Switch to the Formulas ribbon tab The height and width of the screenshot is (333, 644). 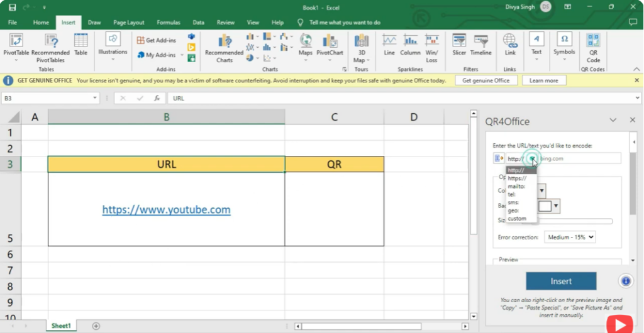[168, 23]
